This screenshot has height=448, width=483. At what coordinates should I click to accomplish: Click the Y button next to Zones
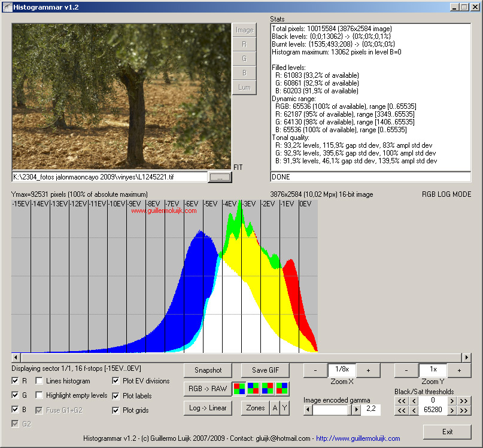point(284,408)
